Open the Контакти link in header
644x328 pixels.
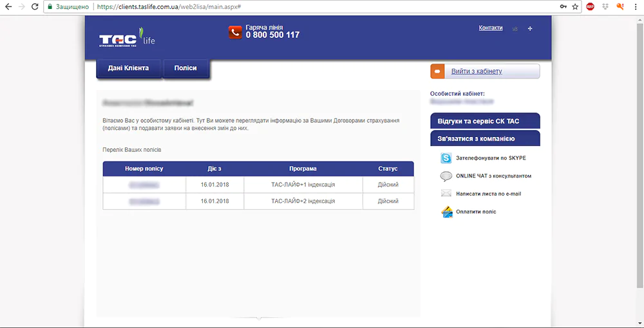[490, 28]
